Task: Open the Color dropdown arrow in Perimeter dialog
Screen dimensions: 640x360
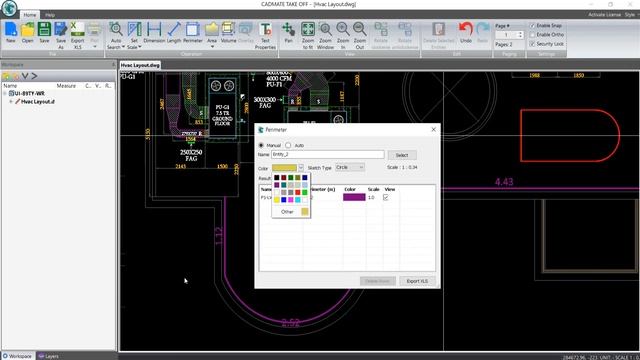Action: coord(301,168)
